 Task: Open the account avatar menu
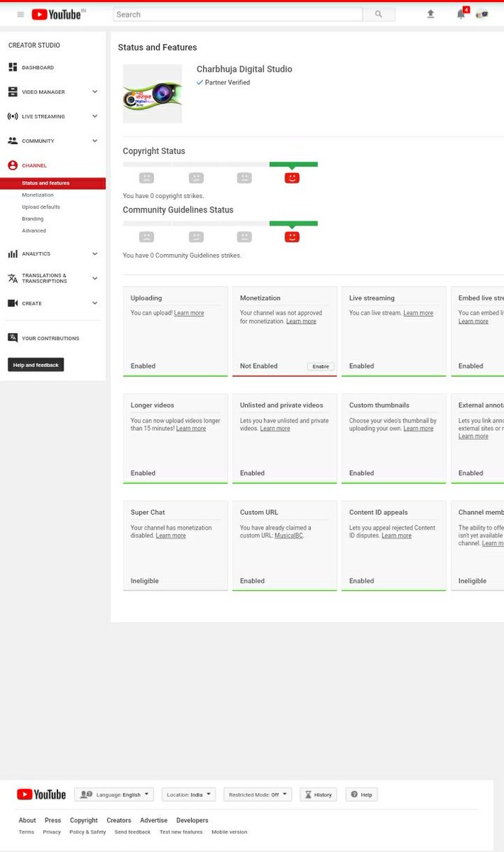point(482,14)
